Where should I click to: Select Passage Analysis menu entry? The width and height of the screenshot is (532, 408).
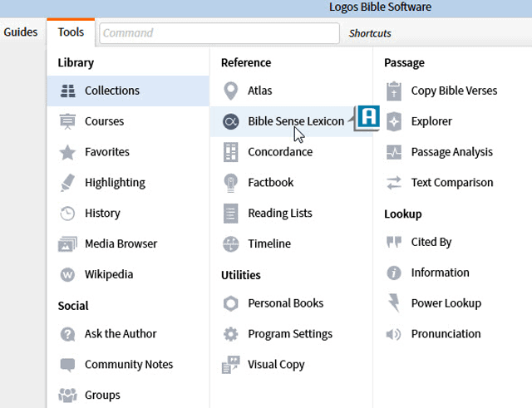(451, 152)
